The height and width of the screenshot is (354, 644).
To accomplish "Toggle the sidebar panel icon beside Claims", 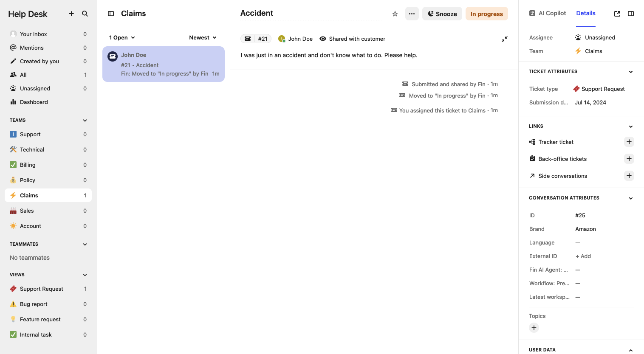I will [x=111, y=14].
